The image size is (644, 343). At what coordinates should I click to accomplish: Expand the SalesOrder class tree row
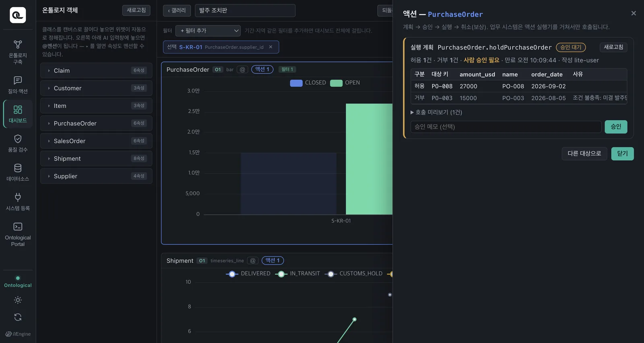[x=96, y=141]
